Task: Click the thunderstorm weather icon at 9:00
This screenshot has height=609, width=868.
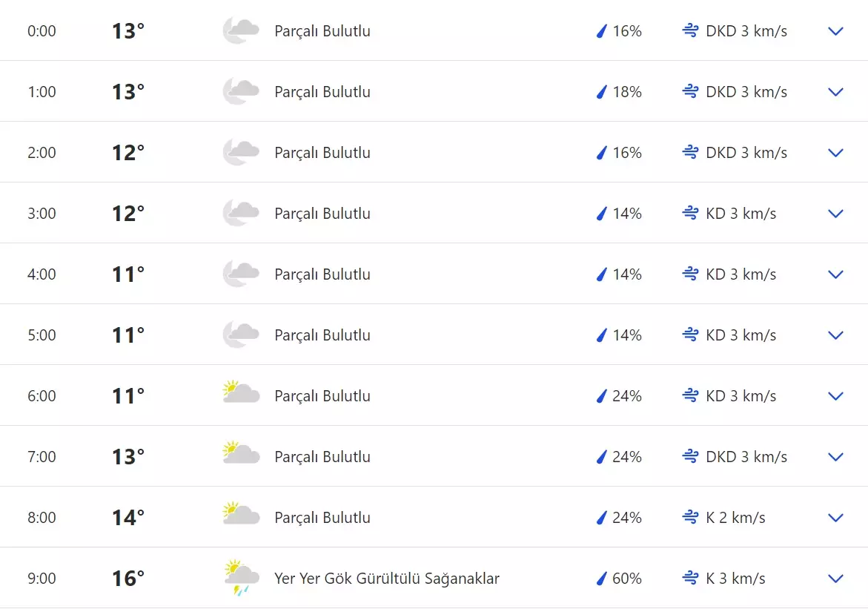Action: click(241, 578)
